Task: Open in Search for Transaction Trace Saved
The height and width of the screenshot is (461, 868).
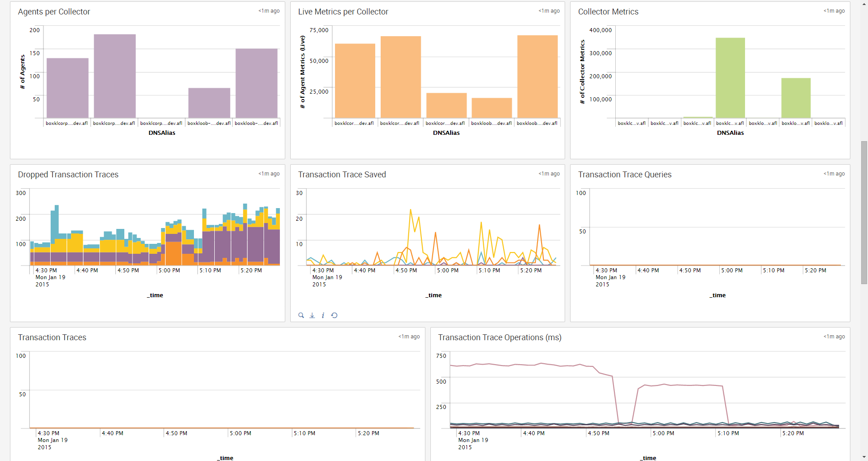Action: point(301,315)
